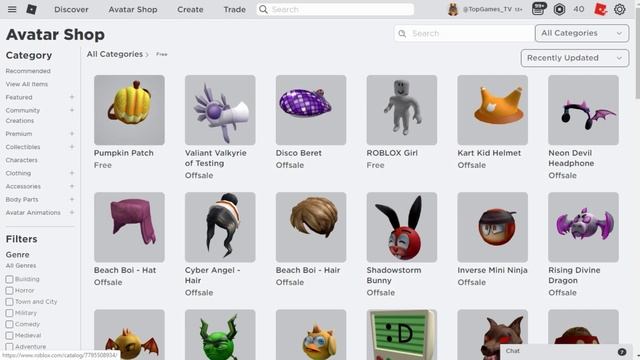Click the page vertical scrollbar
The height and width of the screenshot is (360, 640).
pos(637,53)
